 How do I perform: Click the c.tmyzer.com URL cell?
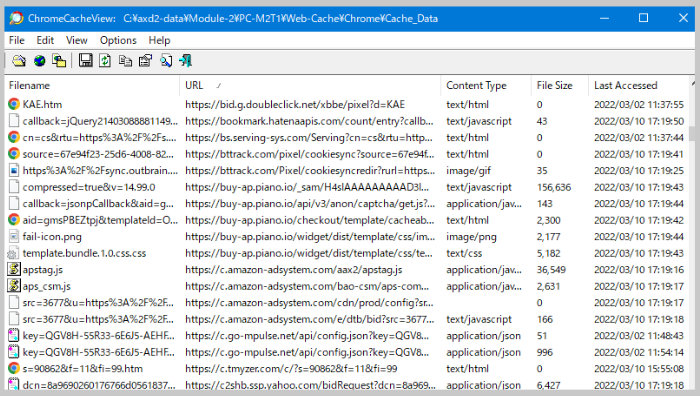291,368
